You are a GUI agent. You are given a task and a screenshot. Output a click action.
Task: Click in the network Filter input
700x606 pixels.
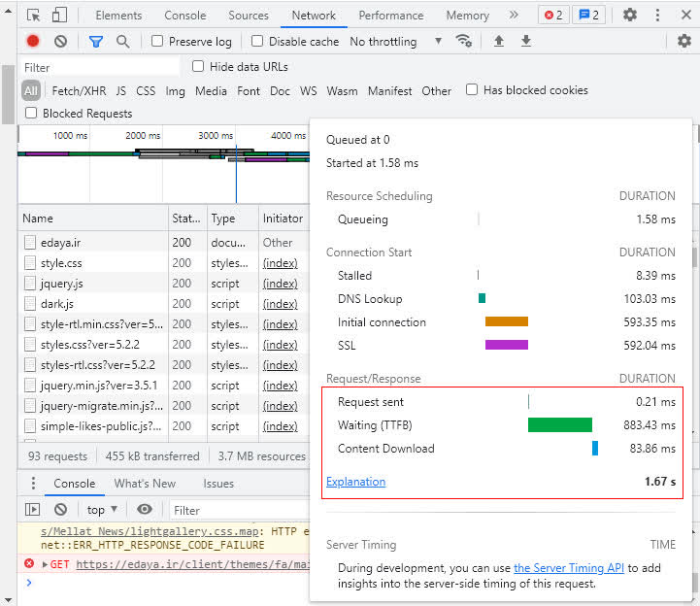[x=100, y=67]
